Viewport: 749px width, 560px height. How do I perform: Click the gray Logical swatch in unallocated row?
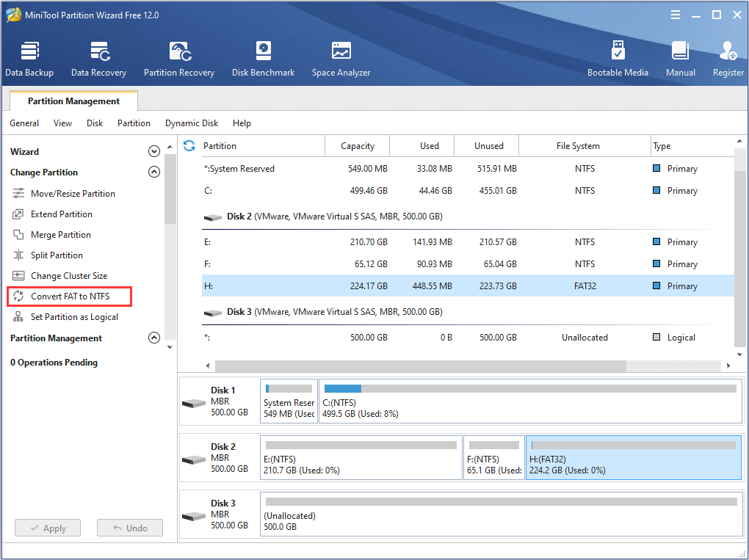point(656,337)
